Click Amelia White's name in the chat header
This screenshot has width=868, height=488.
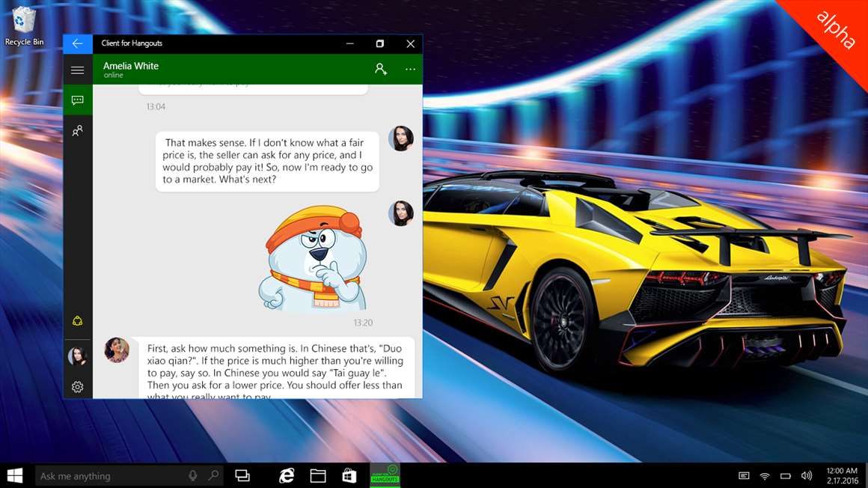pos(131,65)
